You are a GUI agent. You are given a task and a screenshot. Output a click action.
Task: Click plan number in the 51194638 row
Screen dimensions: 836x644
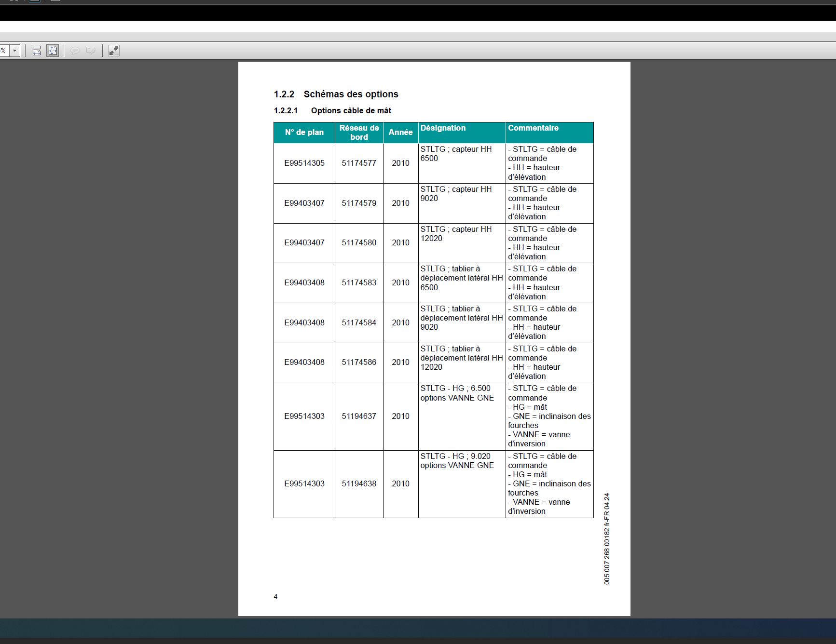304,483
